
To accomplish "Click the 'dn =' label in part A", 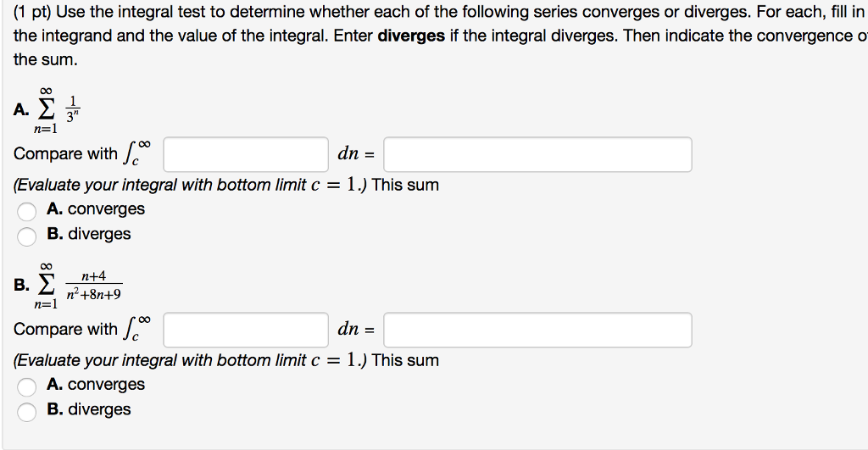I will click(356, 154).
